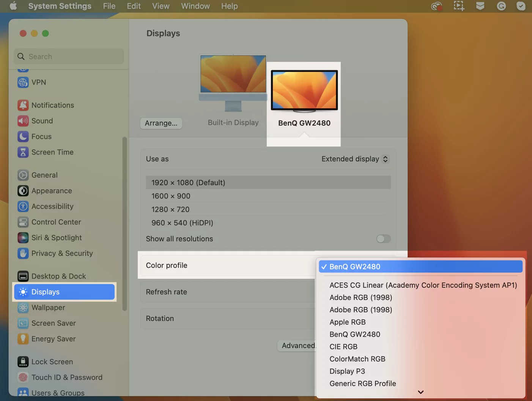Open Notifications settings

52,105
